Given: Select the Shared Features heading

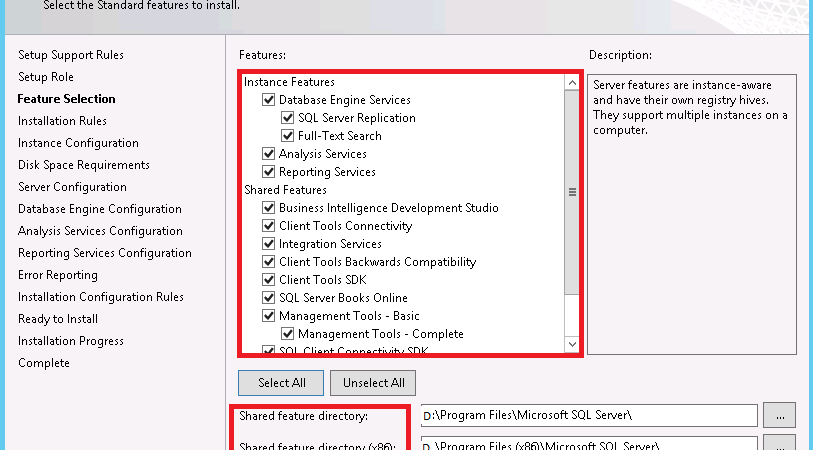Looking at the screenshot, I should 285,190.
